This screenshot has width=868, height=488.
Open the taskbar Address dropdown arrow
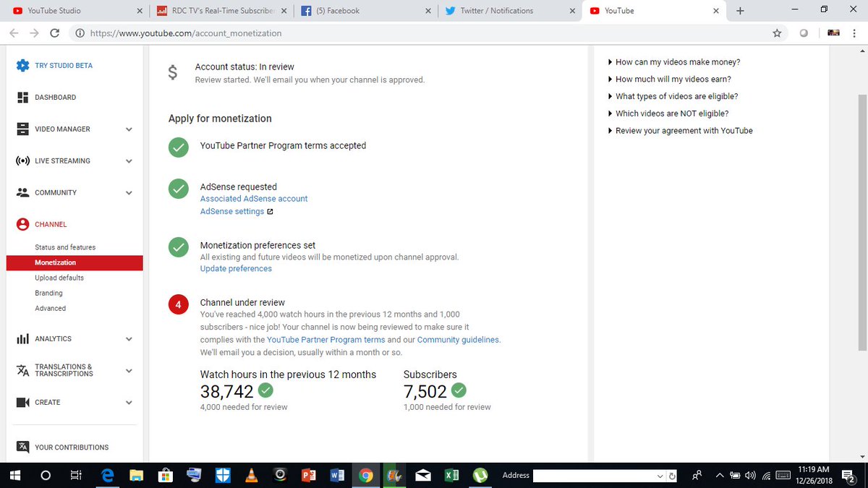coord(660,476)
